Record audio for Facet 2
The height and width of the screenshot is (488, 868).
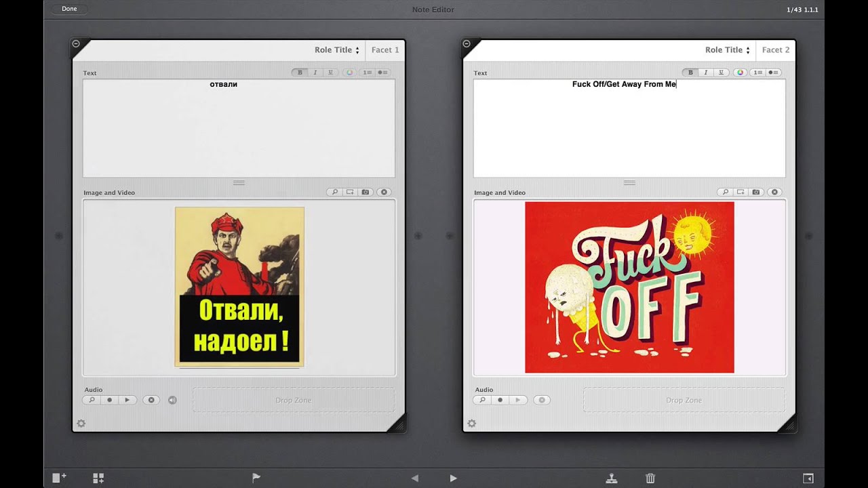click(x=500, y=401)
